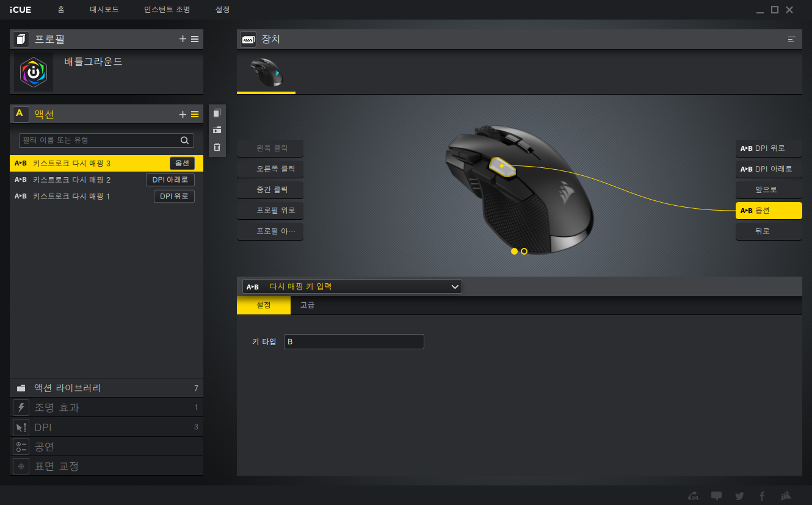Expand the DPI section
The width and height of the screenshot is (812, 505).
[x=106, y=427]
